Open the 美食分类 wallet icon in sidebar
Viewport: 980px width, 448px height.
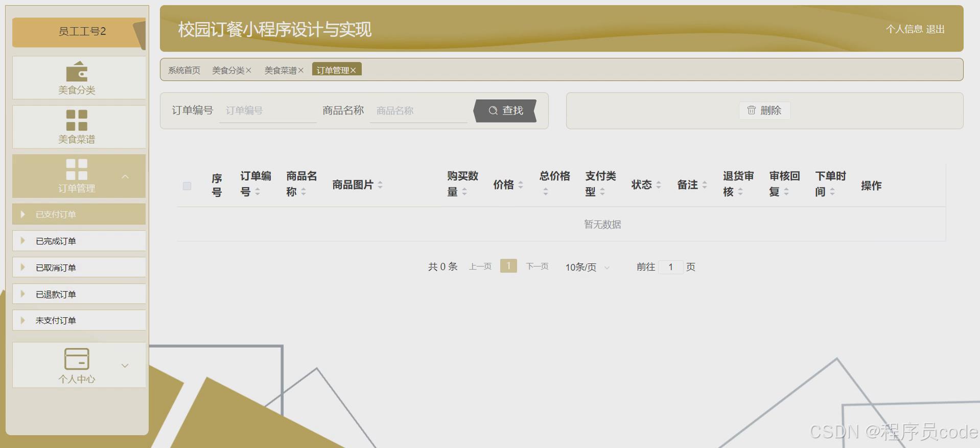77,71
